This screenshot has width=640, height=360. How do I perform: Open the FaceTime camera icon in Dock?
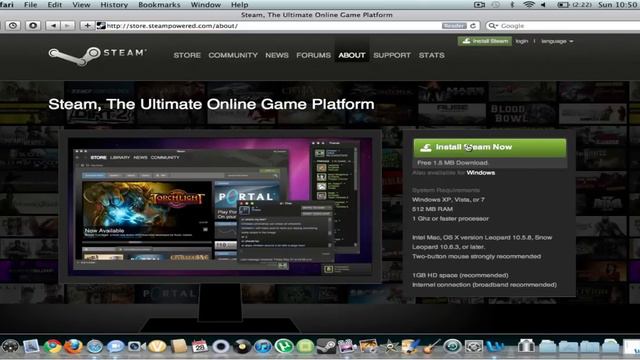pyautogui.click(x=136, y=347)
